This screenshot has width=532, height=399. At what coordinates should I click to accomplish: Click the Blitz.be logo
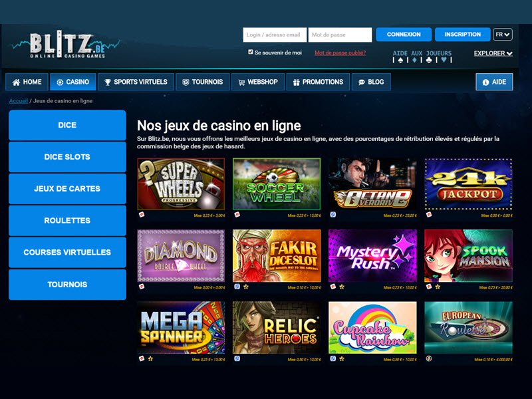pos(66,45)
